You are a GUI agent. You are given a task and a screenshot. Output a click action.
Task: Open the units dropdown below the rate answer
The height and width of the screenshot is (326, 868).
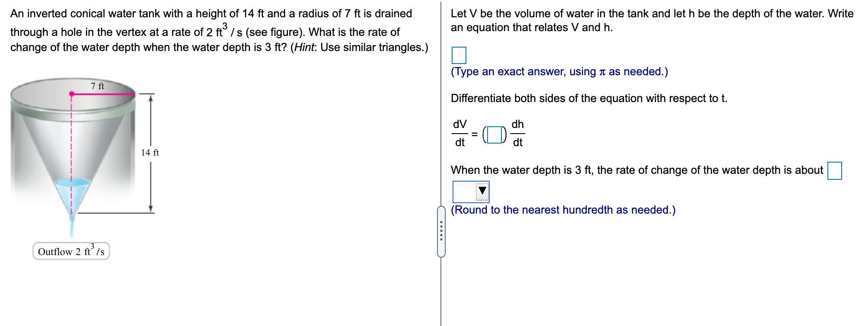[x=471, y=191]
